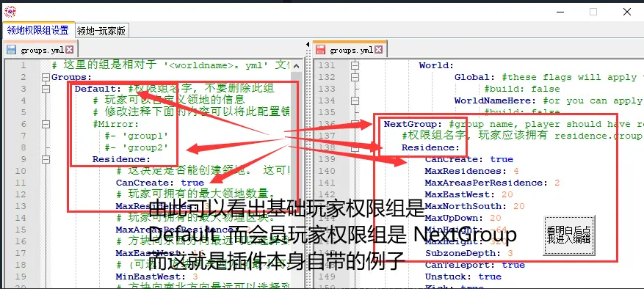Close the right pane groups.yml file tab
The height and width of the screenshot is (289, 644).
coord(378,50)
